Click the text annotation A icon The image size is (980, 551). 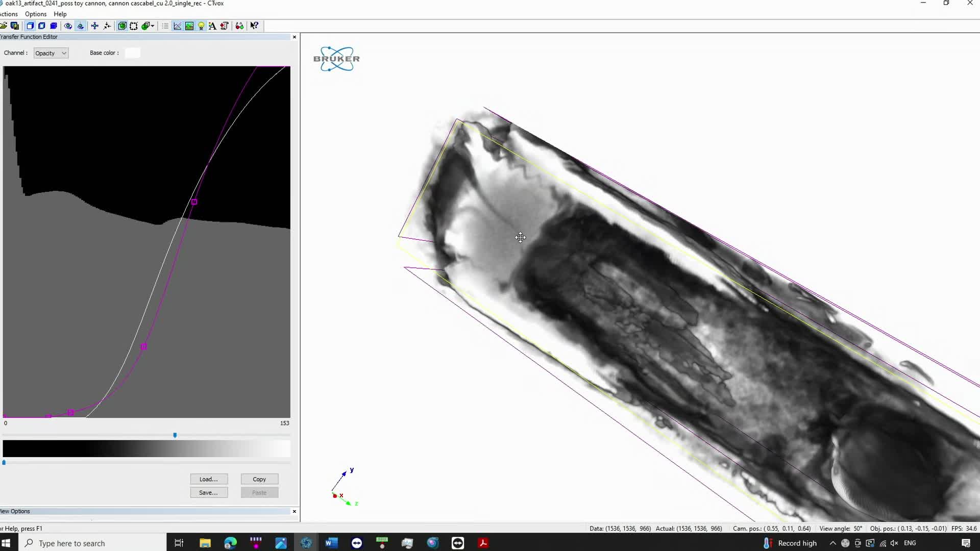pos(212,26)
